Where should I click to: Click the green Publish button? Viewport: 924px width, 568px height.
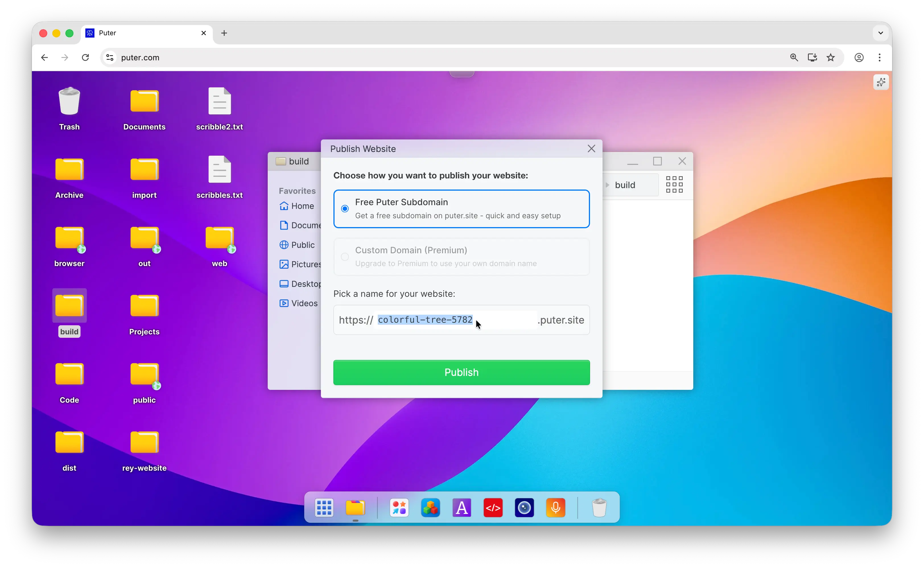point(461,372)
